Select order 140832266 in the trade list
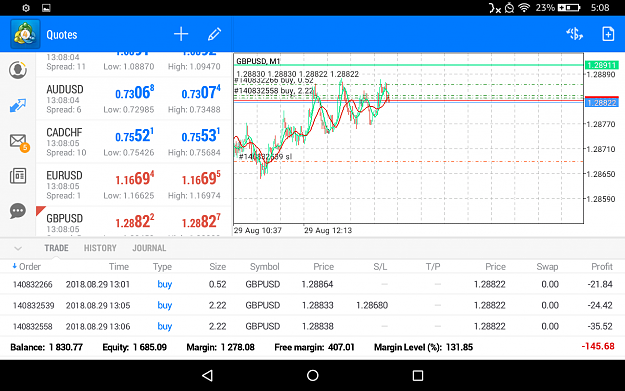The width and height of the screenshot is (625, 391). (312, 284)
